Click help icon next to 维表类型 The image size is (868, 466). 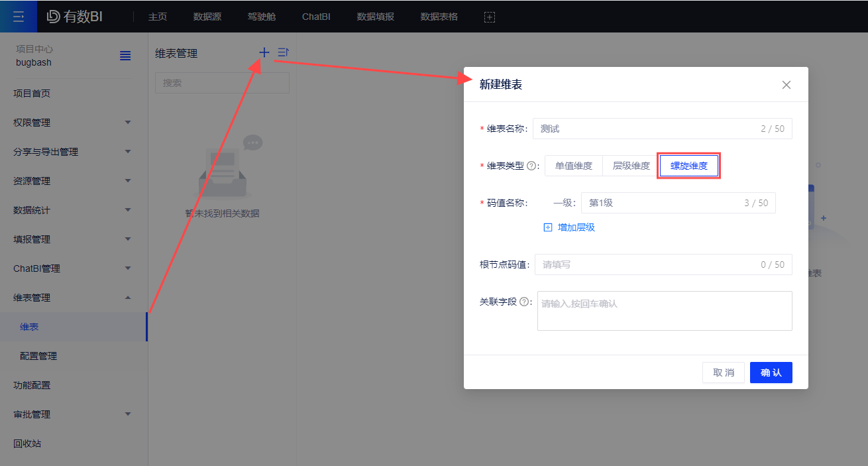531,166
